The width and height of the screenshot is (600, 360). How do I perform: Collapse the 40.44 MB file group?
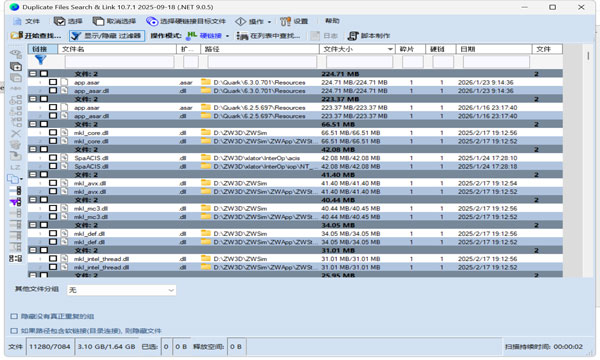point(33,200)
